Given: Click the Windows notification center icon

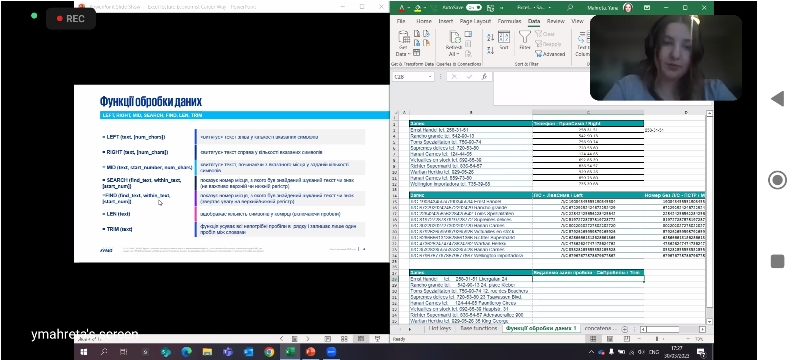Looking at the screenshot, I should click(x=701, y=352).
